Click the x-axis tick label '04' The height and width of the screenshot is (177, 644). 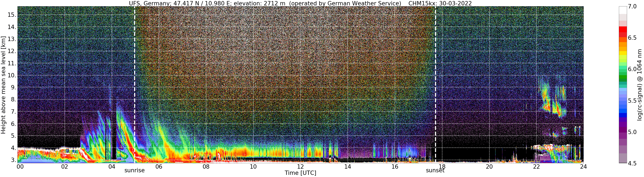(x=112, y=167)
